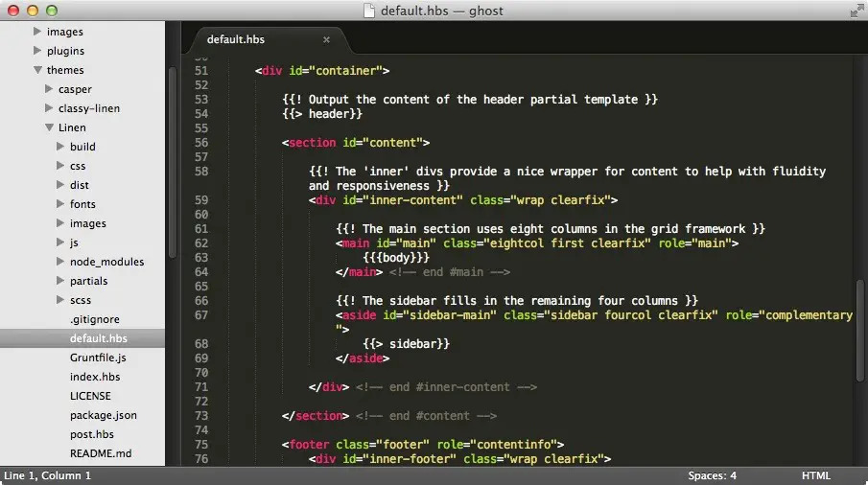The image size is (868, 485).
Task: Select the Linen folder label
Action: pos(72,127)
